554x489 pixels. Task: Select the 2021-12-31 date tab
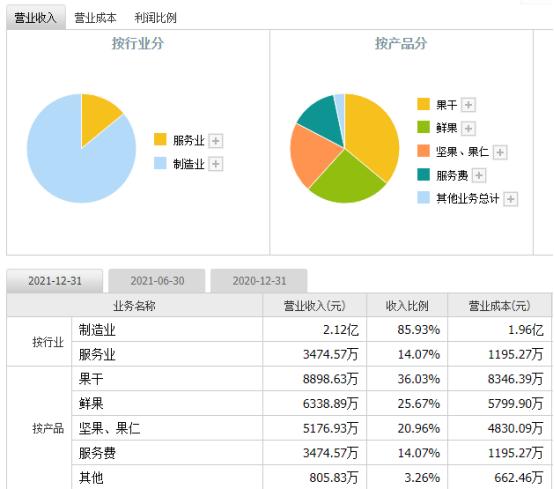point(55,281)
